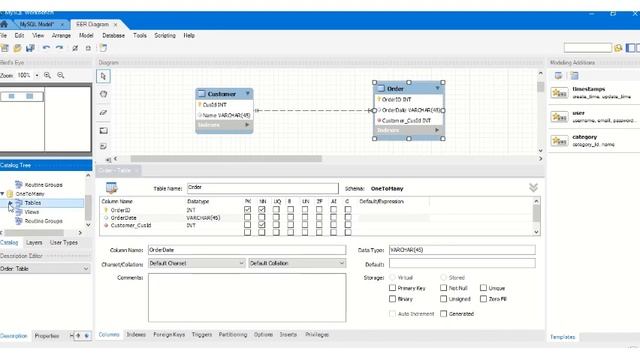Open the Edit menu
Screen dimensions: 640x360
[x=19, y=36]
